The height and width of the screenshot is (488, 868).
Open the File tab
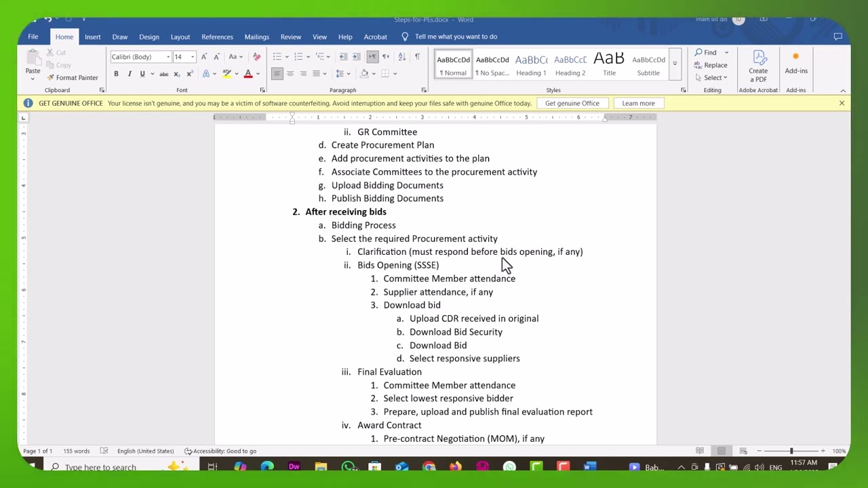click(x=33, y=37)
